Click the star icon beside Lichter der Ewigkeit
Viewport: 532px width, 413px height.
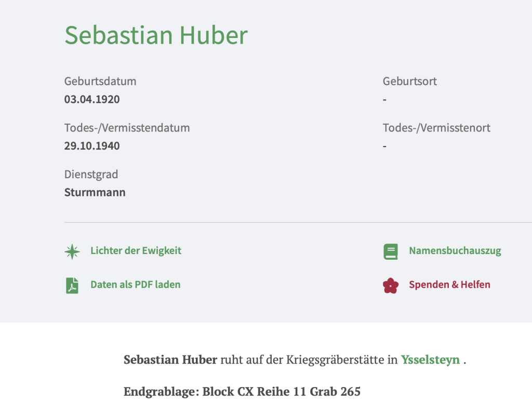[72, 251]
